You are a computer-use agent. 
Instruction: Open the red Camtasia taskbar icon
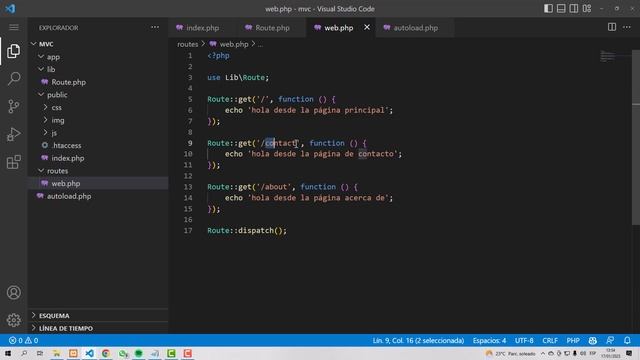click(188, 353)
